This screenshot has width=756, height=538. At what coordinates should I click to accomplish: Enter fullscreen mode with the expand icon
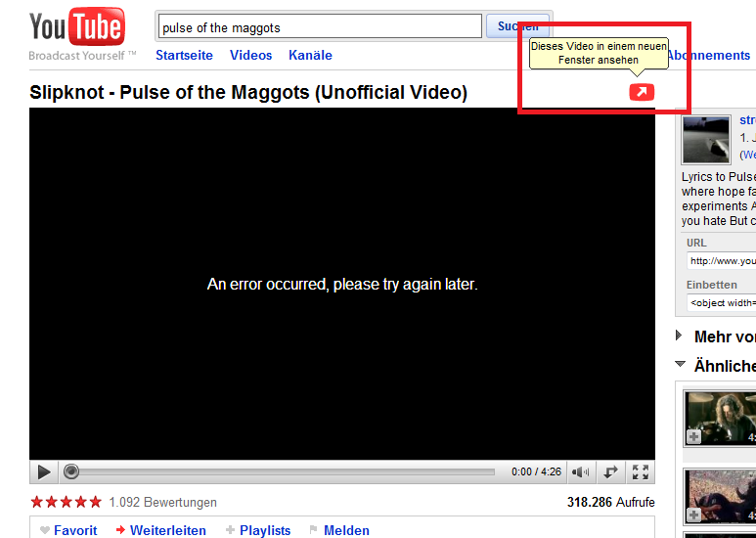(x=641, y=471)
